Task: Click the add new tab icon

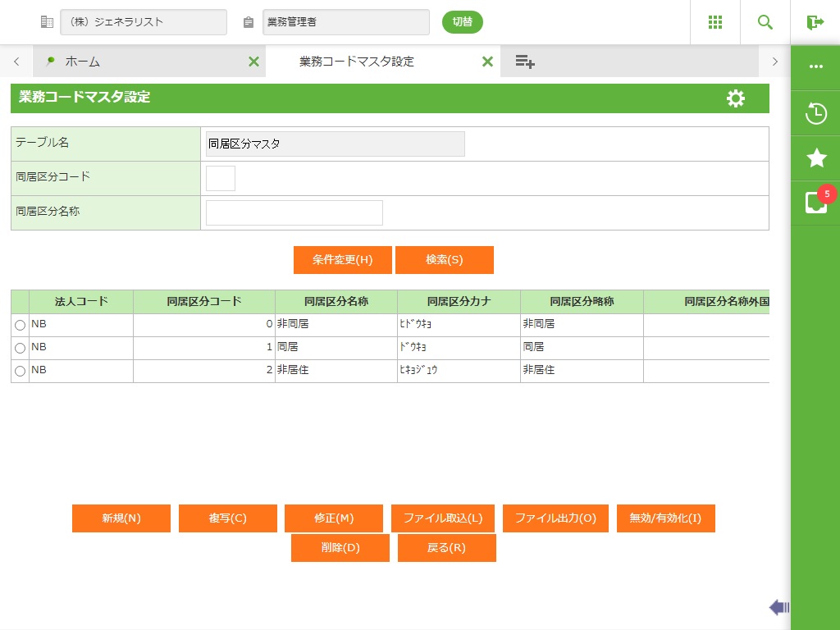Action: click(525, 62)
